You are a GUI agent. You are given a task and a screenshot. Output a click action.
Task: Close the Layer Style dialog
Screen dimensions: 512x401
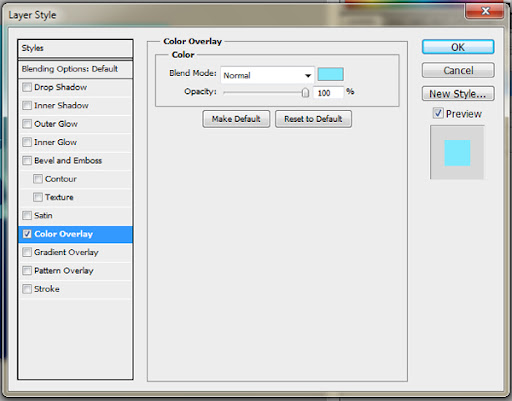pos(485,11)
